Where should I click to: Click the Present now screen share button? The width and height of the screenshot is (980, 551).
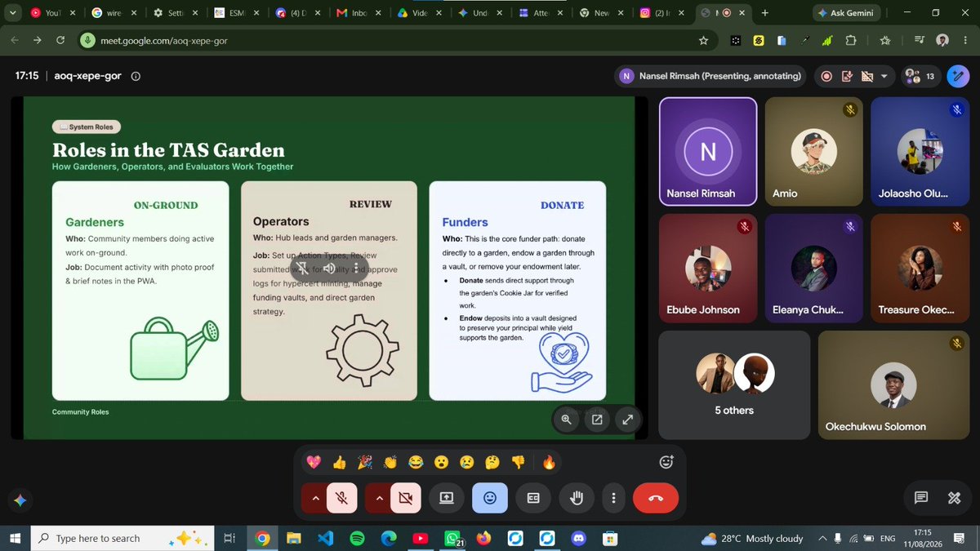[x=447, y=497]
